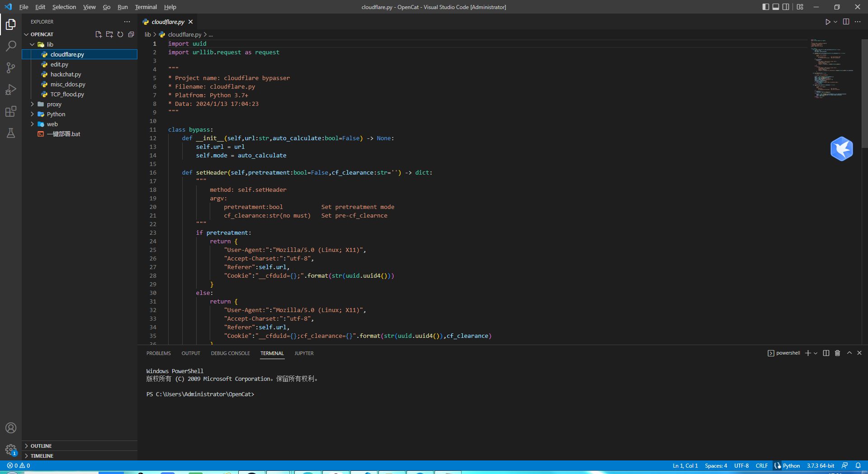Toggle the primary side bar visibility

click(765, 7)
